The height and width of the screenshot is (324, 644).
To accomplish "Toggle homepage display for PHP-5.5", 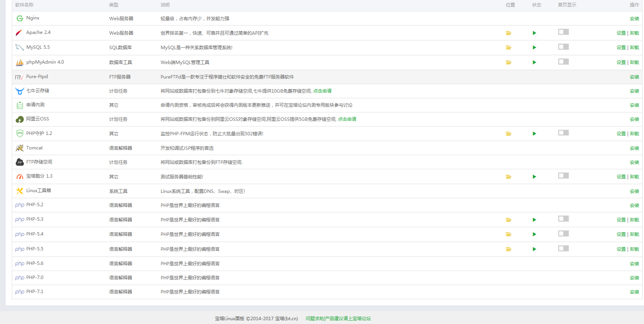I will pos(564,249).
